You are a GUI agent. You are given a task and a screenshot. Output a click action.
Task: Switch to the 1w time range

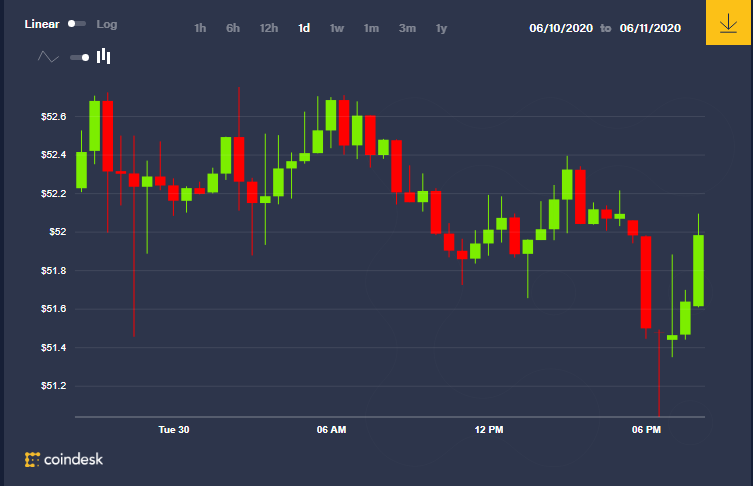pyautogui.click(x=337, y=28)
